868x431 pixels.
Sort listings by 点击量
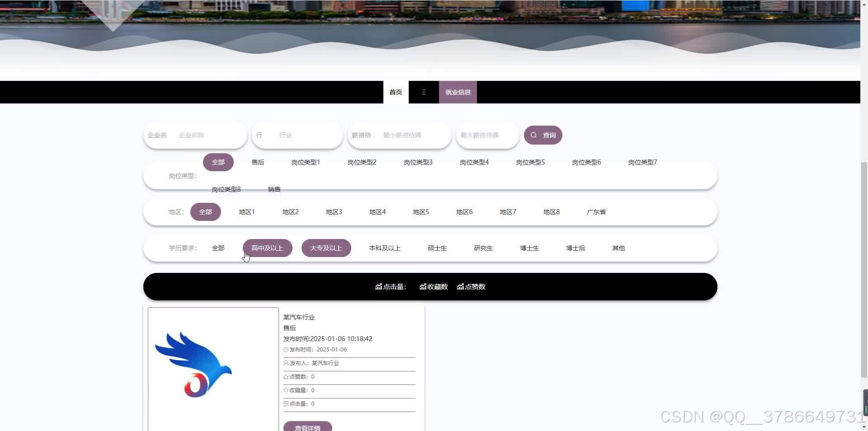(391, 287)
